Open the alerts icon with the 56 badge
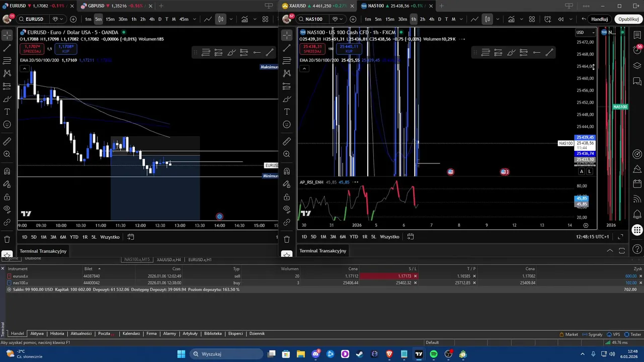This screenshot has width=644, height=362. (637, 49)
